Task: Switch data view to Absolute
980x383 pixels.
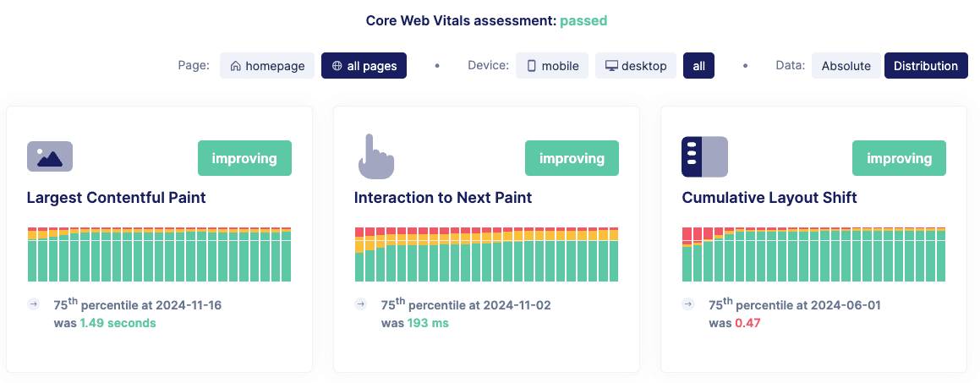Action: click(846, 66)
